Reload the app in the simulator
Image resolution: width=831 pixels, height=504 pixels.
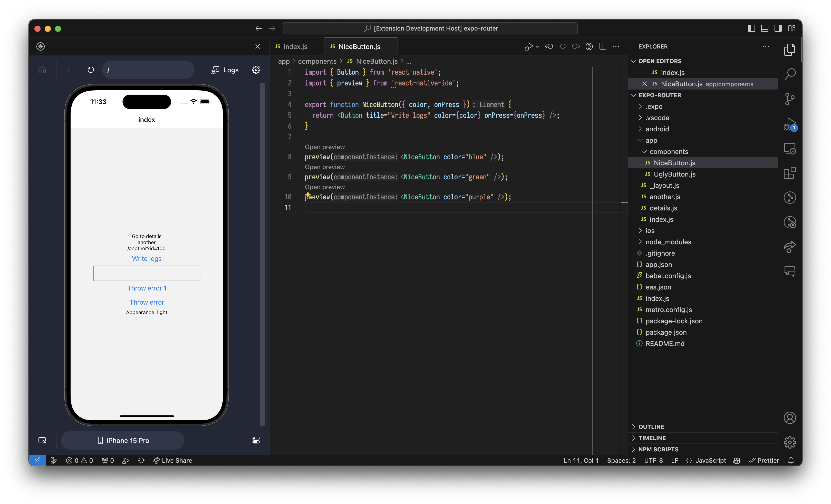[x=90, y=70]
